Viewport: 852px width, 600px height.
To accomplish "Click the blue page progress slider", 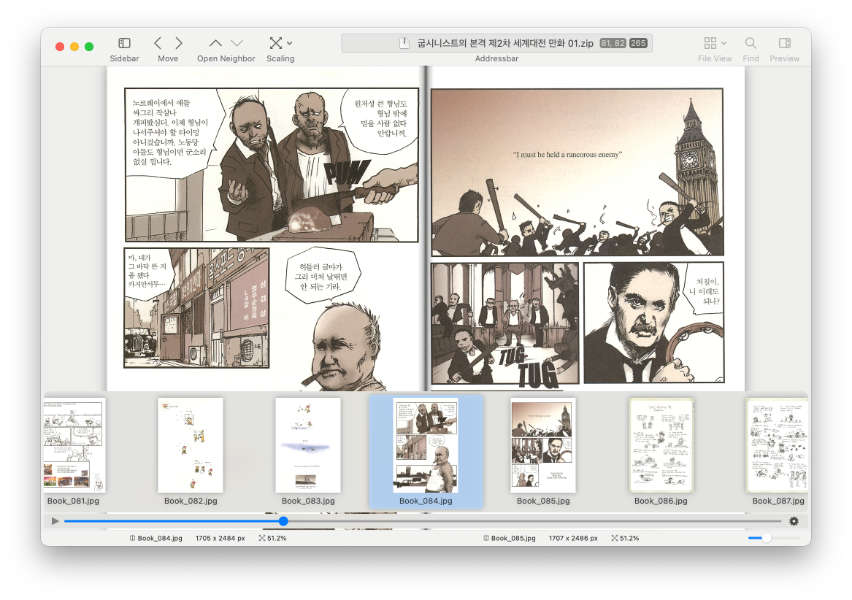I will tap(283, 520).
